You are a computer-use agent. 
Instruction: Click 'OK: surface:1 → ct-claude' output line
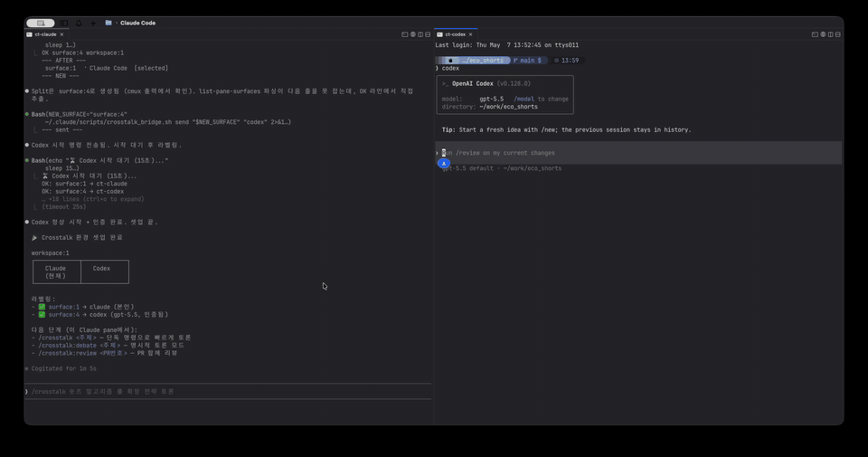pyautogui.click(x=84, y=184)
